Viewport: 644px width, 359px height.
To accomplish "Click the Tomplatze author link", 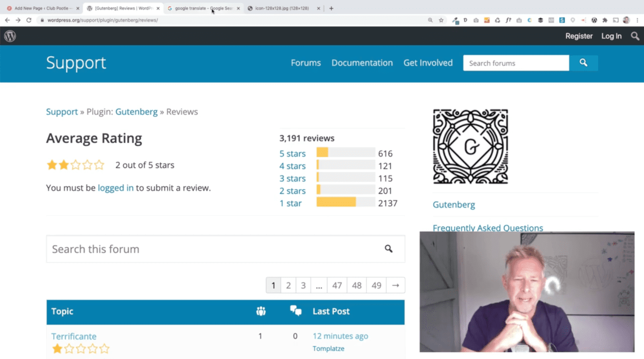I will tap(328, 348).
